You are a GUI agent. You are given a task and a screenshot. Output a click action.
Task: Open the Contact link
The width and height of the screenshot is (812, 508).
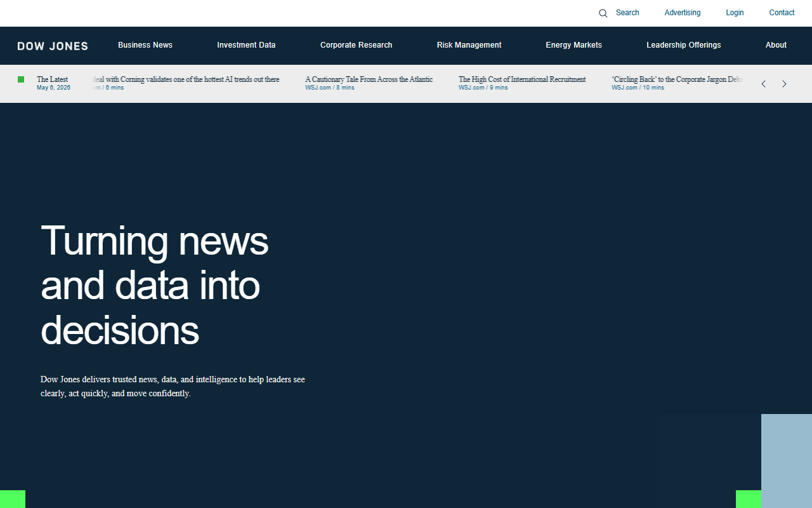pos(782,13)
